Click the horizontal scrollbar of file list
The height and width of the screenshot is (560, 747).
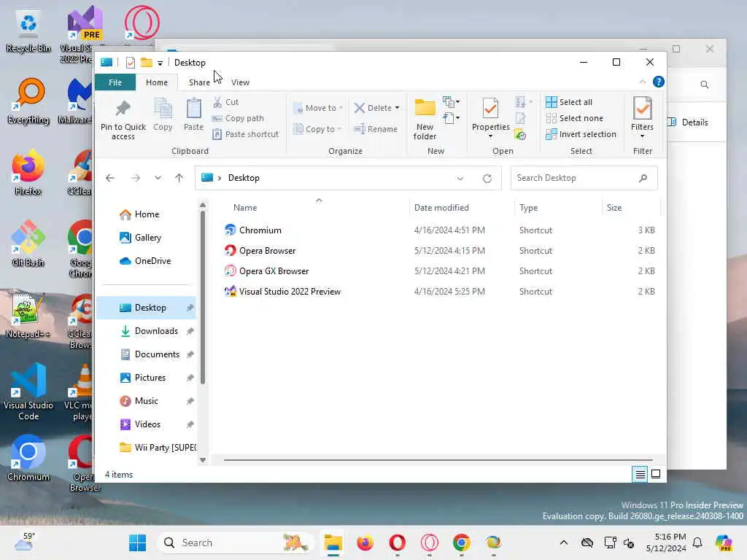point(438,460)
